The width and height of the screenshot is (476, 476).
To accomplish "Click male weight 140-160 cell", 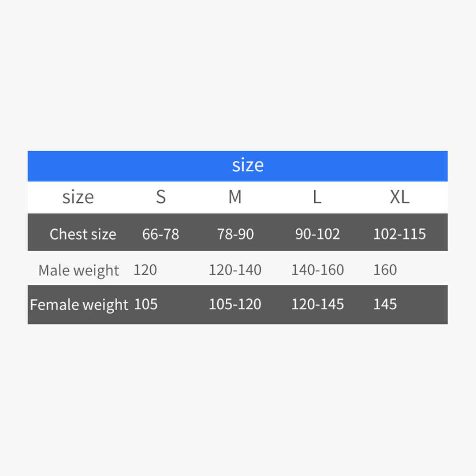I will tap(317, 270).
